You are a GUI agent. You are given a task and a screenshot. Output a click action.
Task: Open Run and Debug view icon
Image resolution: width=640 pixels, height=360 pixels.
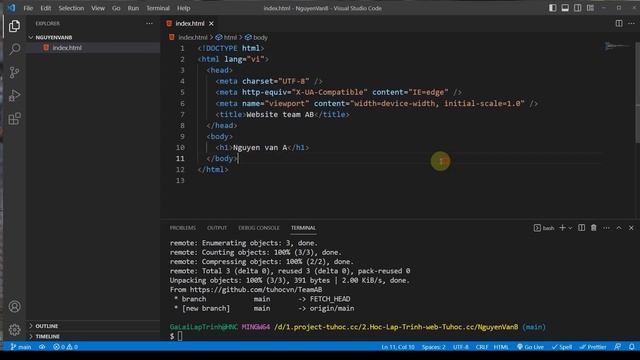[14, 96]
